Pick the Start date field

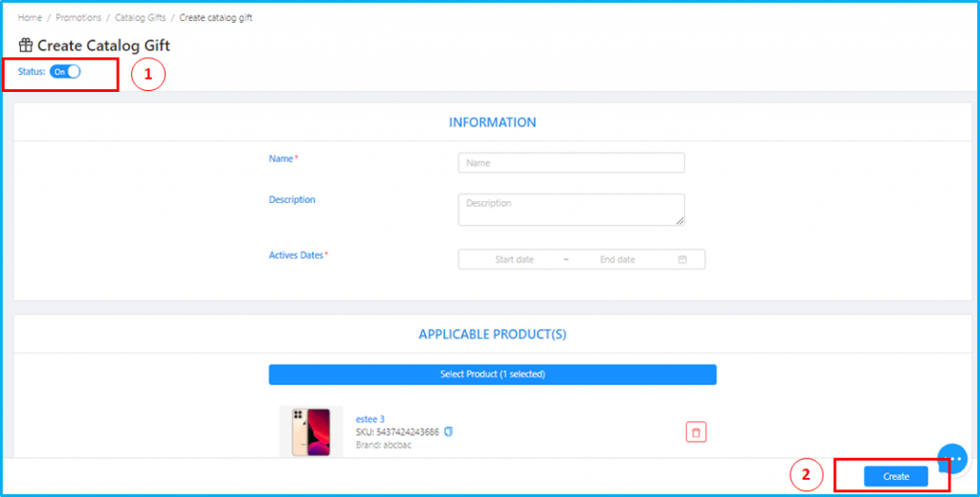point(514,260)
